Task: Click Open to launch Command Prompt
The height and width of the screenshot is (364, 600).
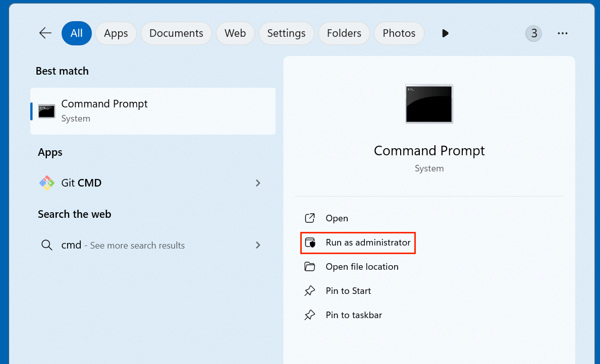Action: coord(336,218)
